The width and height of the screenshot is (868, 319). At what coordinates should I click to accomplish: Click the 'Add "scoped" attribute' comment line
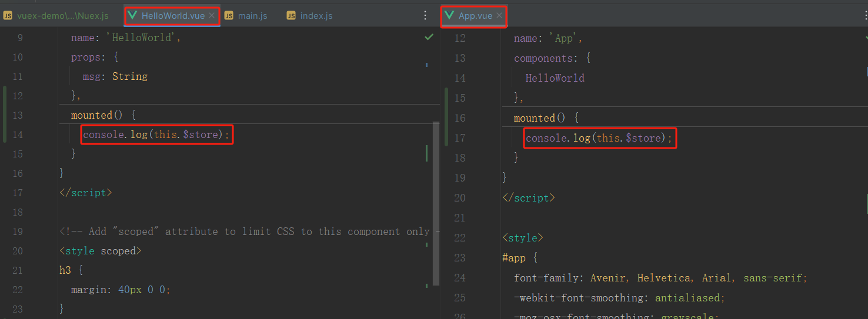click(x=250, y=231)
